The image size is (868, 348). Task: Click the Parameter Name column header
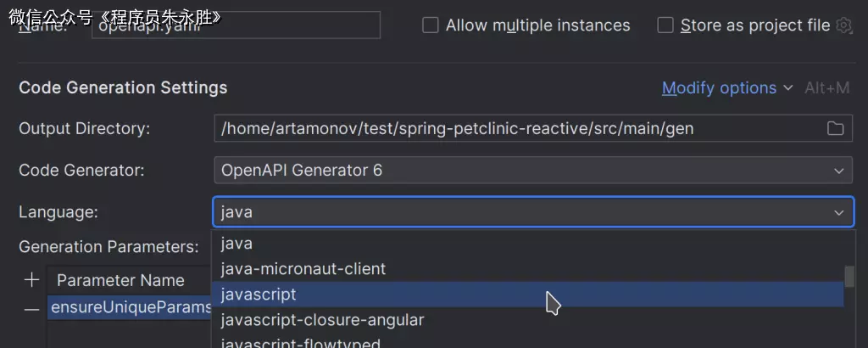pos(120,280)
